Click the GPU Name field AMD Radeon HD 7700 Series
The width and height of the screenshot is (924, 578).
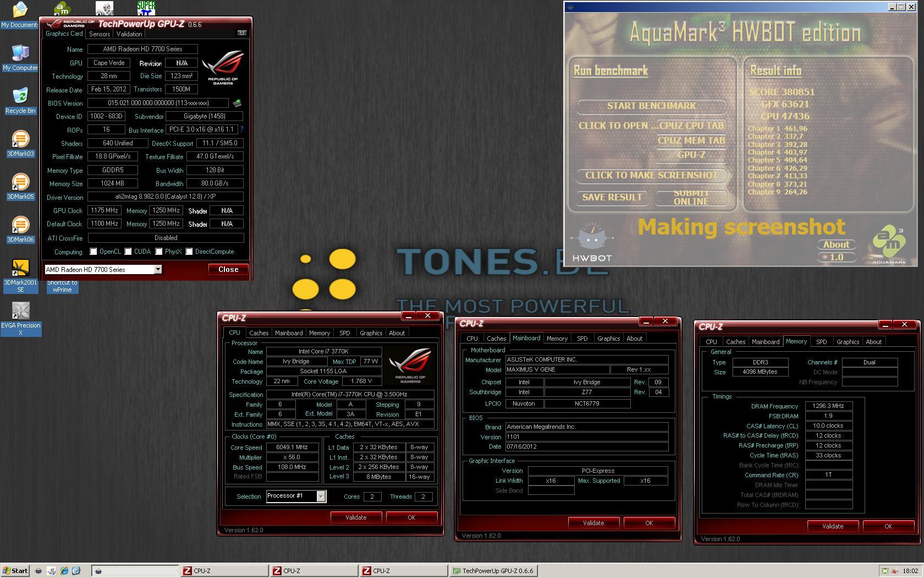pyautogui.click(x=142, y=49)
